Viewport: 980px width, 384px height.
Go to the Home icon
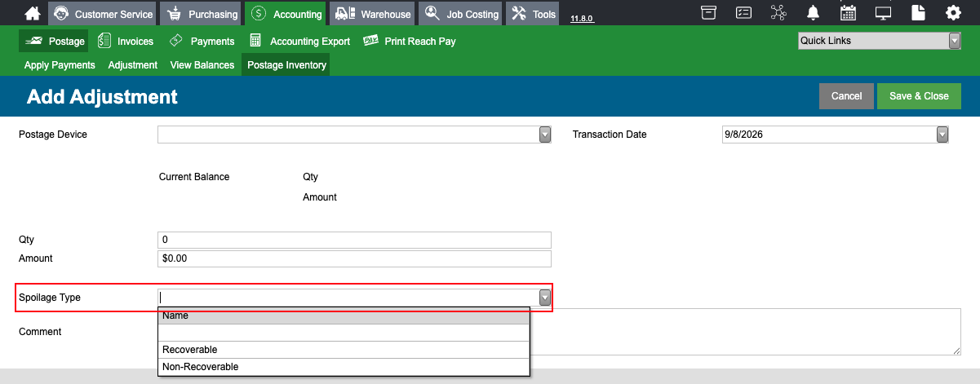(32, 14)
